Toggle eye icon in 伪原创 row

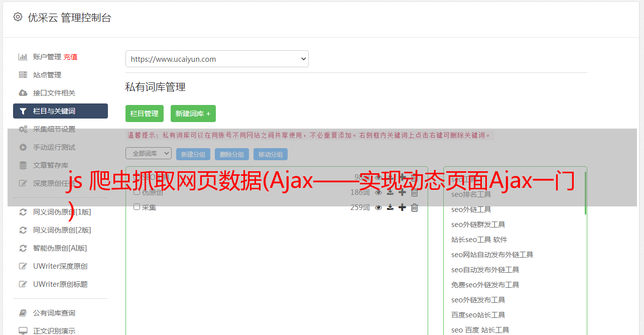(x=378, y=192)
